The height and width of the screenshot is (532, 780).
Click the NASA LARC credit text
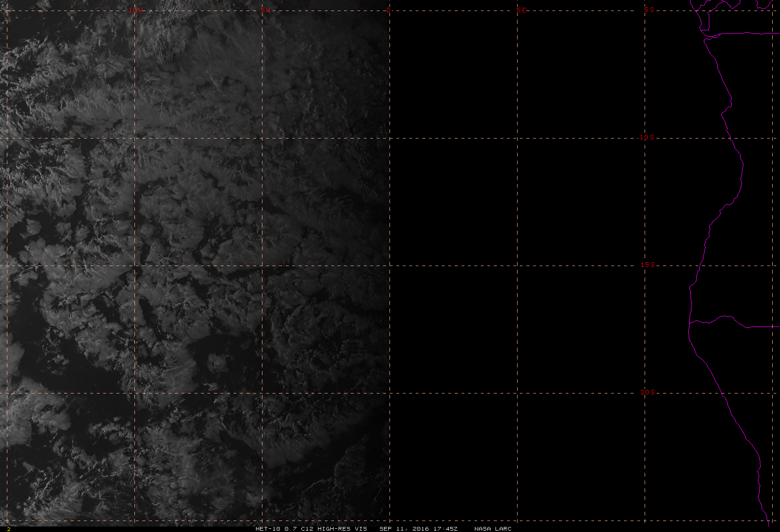pyautogui.click(x=493, y=528)
